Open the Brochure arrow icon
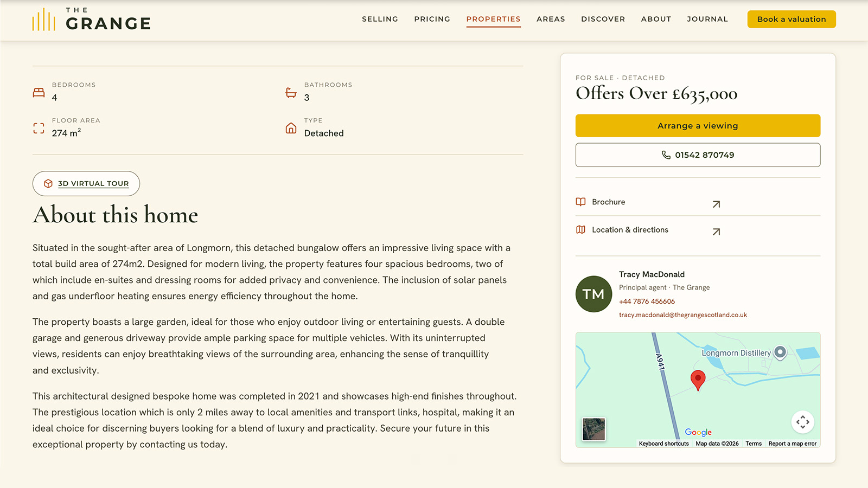The width and height of the screenshot is (868, 488). [x=716, y=204]
